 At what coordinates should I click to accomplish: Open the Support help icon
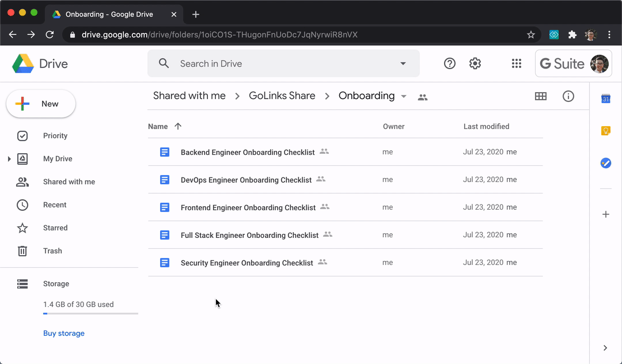tap(450, 64)
